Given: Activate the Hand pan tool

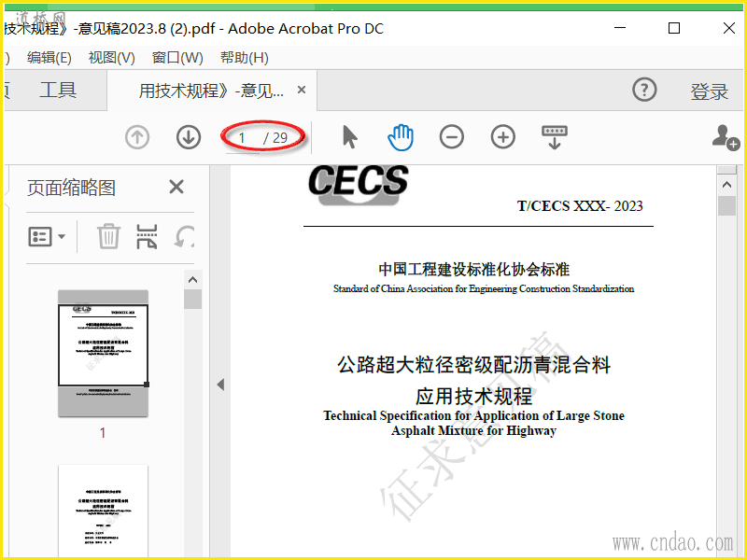Looking at the screenshot, I should tap(401, 137).
